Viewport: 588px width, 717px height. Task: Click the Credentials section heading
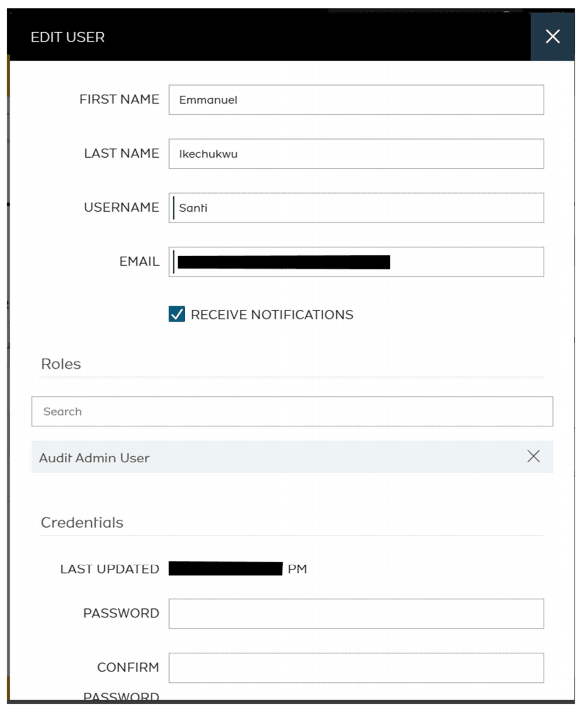[82, 523]
